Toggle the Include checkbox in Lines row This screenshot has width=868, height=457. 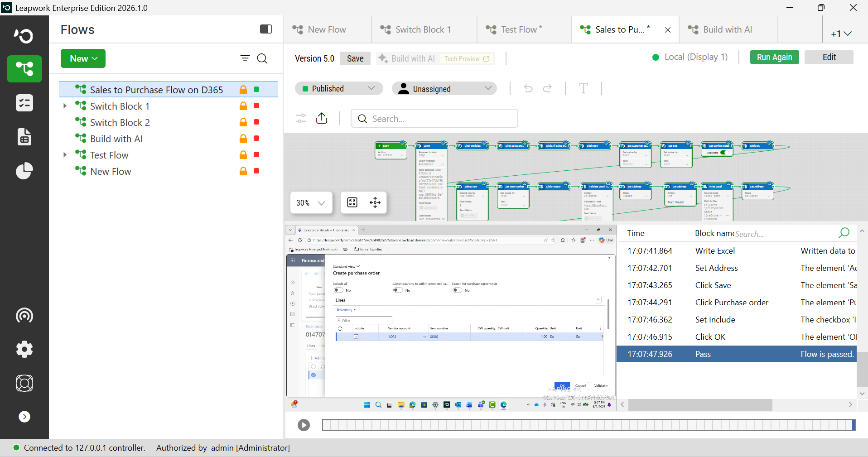pyautogui.click(x=356, y=337)
